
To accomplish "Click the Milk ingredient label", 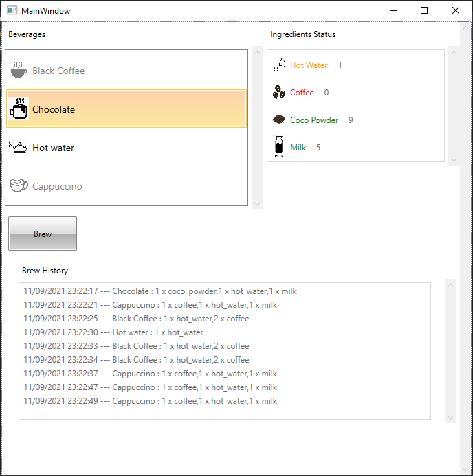I will (x=298, y=147).
